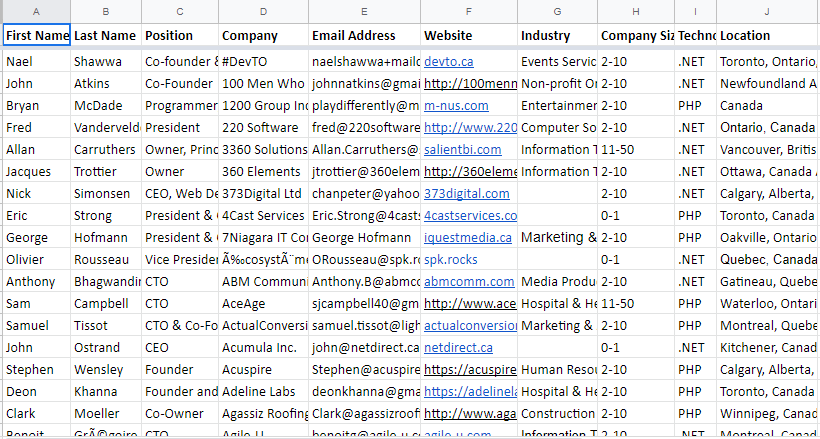Select the 'Media Produ' industry cell

(x=557, y=282)
